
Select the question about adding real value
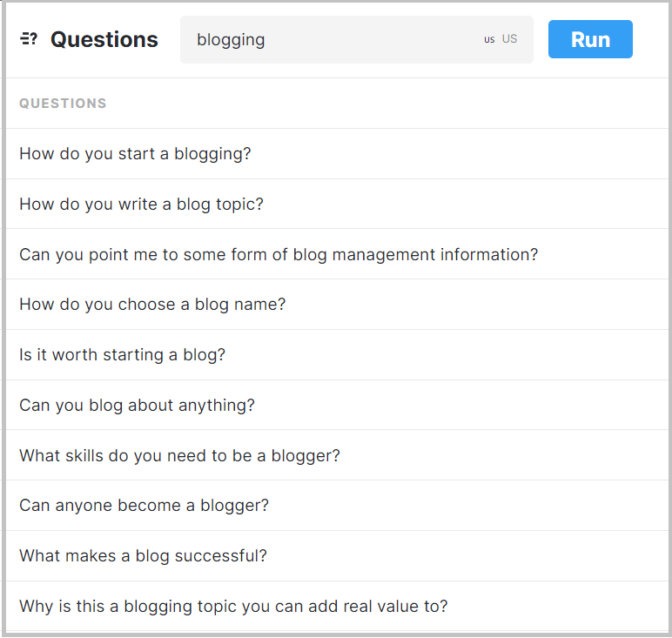233,607
